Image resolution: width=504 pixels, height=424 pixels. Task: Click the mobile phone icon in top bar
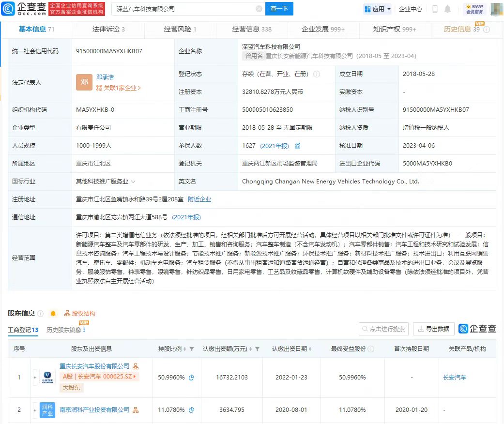(x=435, y=8)
